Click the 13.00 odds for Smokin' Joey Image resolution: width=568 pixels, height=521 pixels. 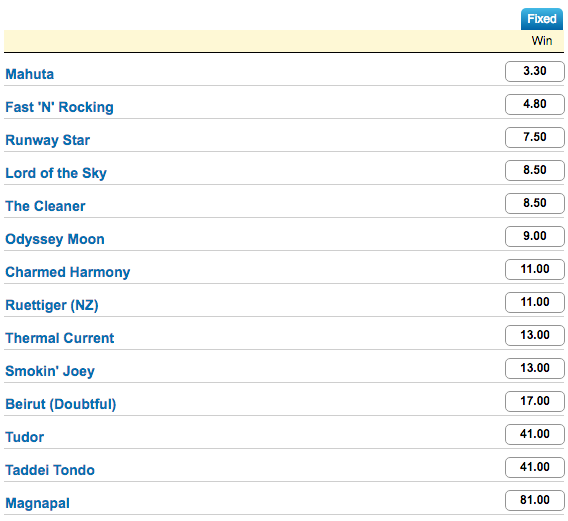pos(535,368)
